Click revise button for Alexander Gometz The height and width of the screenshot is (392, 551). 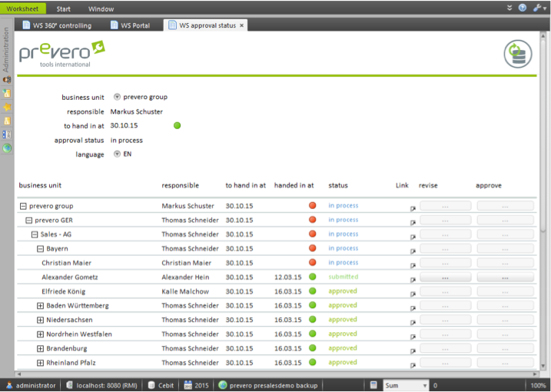(x=445, y=277)
